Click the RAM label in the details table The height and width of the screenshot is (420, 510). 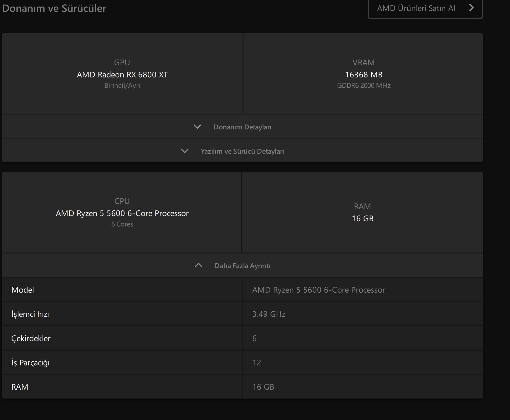coord(20,387)
